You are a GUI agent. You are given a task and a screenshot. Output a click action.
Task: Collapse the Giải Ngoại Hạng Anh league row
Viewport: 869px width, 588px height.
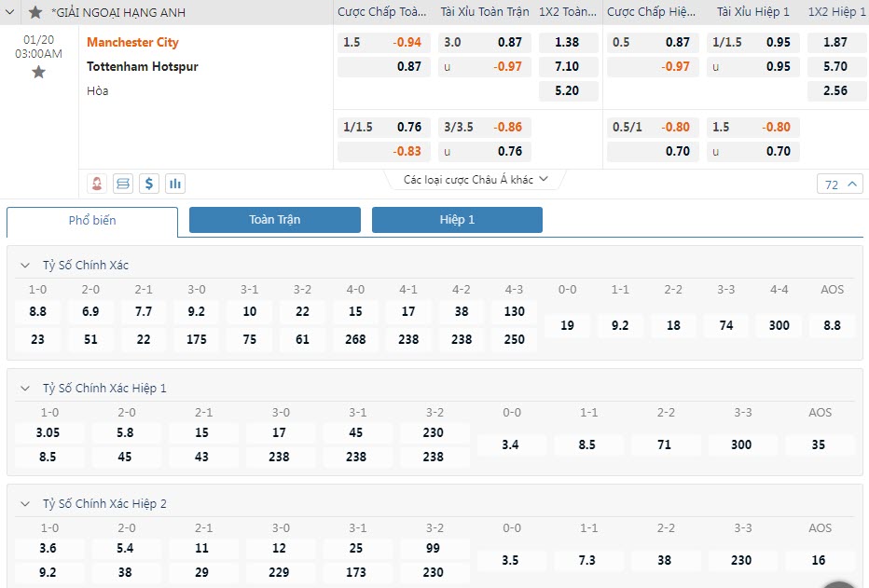(13, 12)
